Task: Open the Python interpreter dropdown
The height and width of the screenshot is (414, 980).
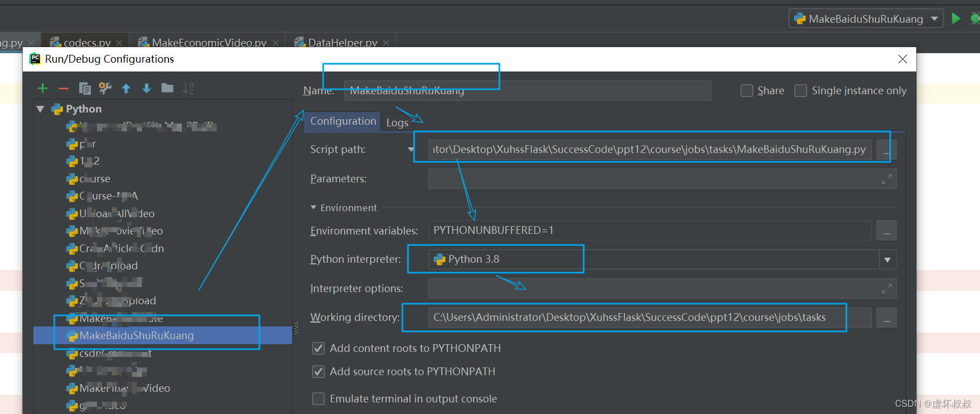Action: coord(887,260)
